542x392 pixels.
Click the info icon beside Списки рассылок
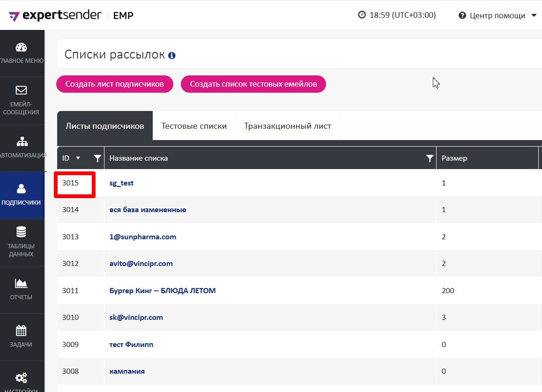(x=172, y=56)
